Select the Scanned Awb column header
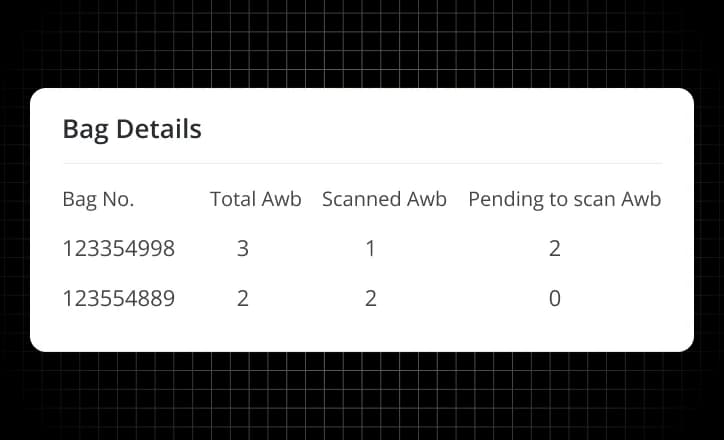The image size is (724, 440). click(x=384, y=199)
